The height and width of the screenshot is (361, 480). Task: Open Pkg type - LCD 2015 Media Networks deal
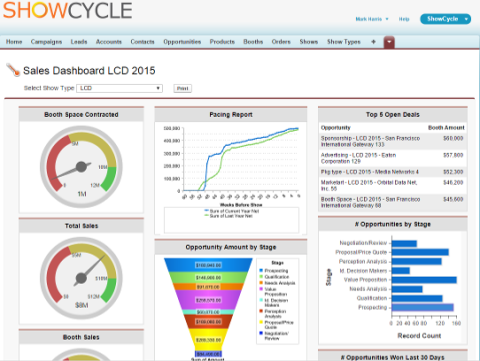tap(370, 172)
